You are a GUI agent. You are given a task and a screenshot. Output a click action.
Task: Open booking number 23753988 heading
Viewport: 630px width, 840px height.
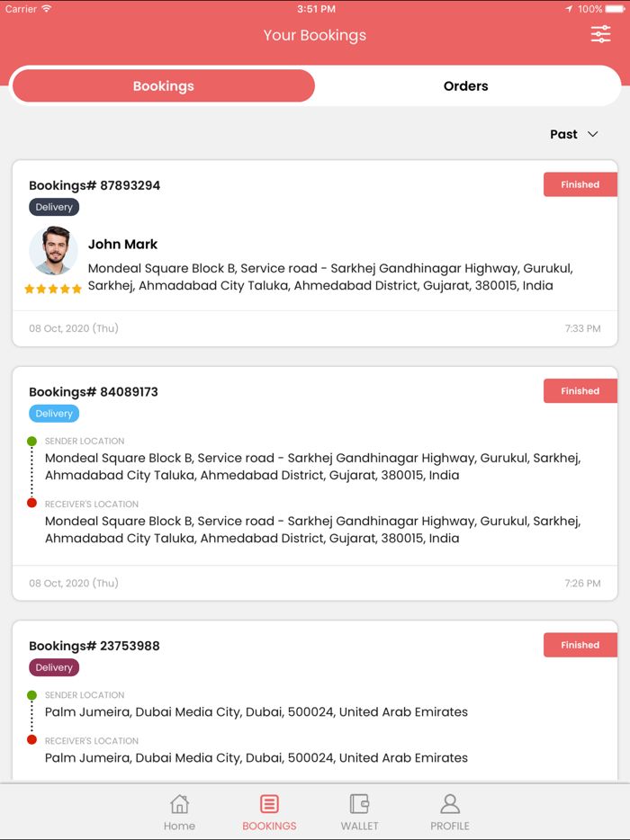94,646
